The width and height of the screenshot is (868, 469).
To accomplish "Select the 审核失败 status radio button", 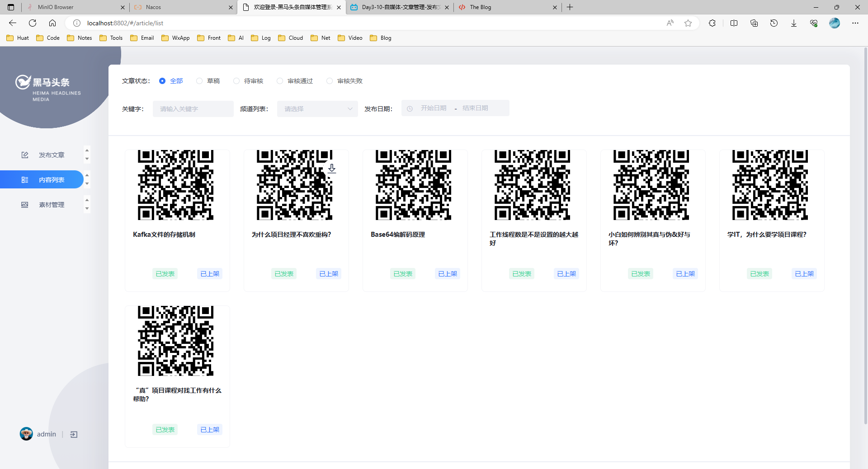I will (330, 81).
